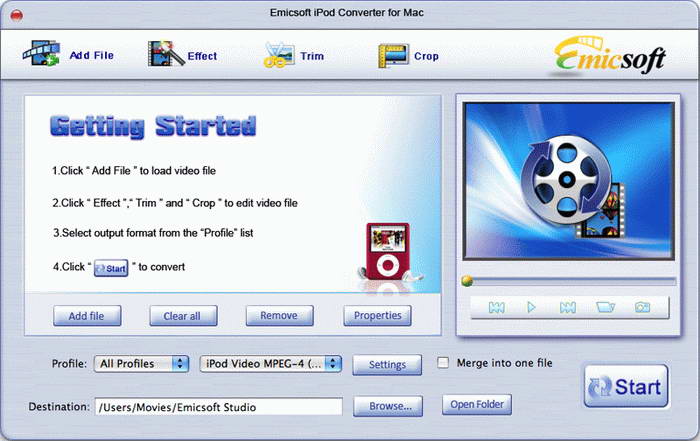The height and width of the screenshot is (441, 700).
Task: Close the window with the red button
Action: tap(17, 16)
